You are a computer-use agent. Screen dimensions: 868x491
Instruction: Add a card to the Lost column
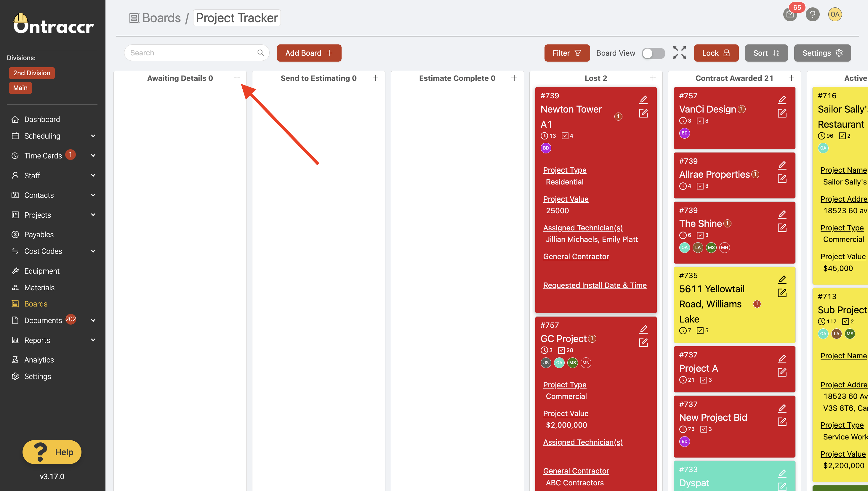click(x=653, y=78)
